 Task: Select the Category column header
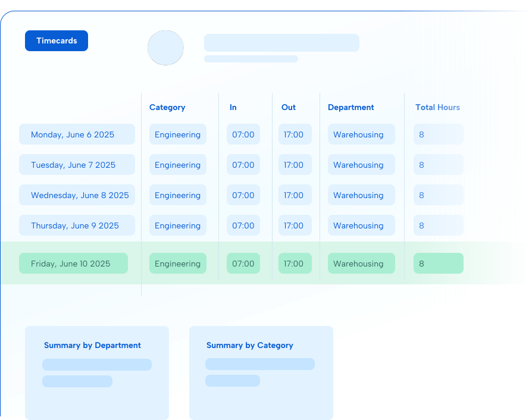[x=167, y=107]
